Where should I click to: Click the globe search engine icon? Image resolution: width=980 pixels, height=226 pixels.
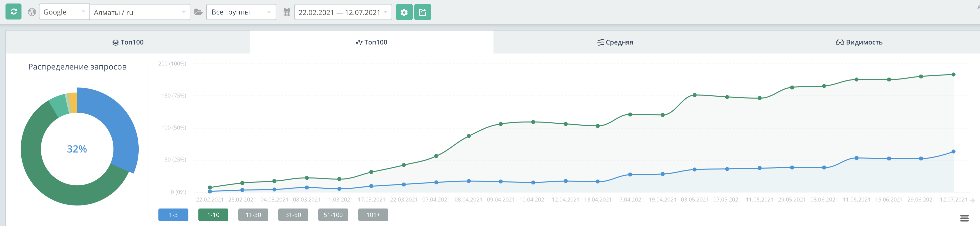32,12
